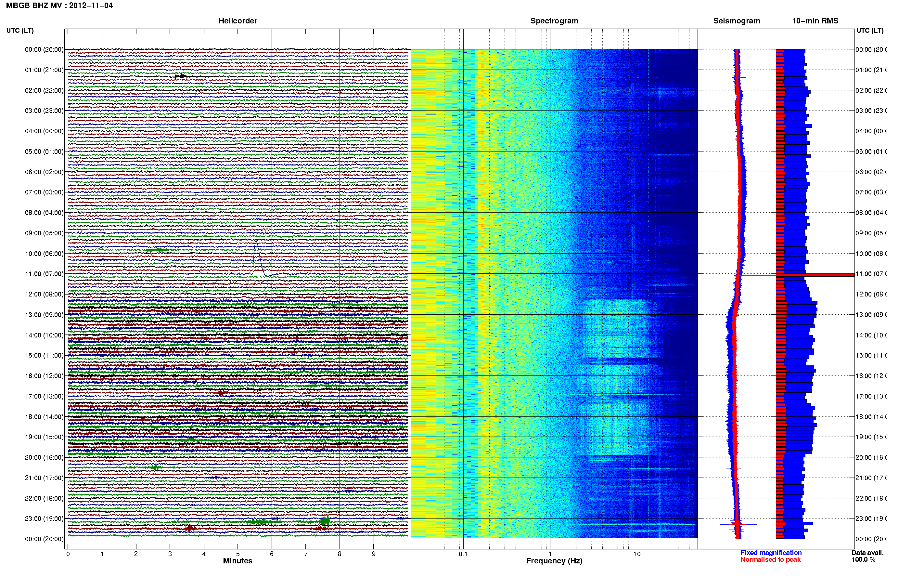This screenshot has height=578, width=924.
Task: Click the left time label '12:00 (08:00)'
Action: tap(44, 294)
